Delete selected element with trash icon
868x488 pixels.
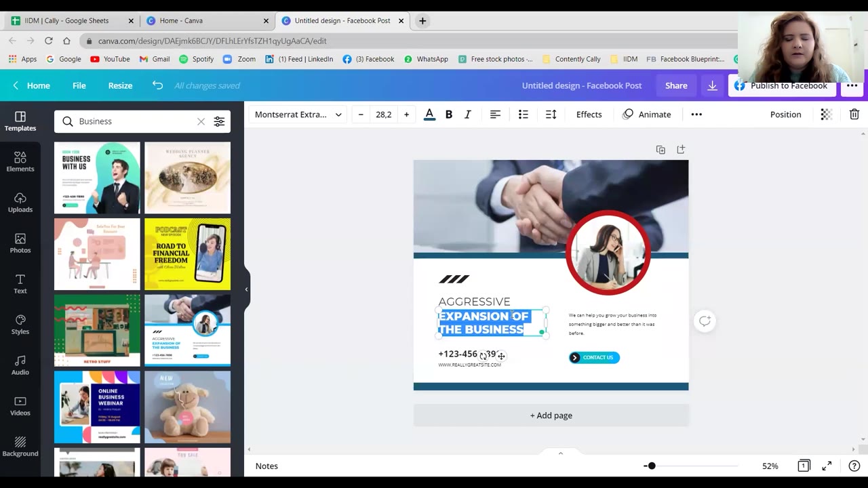854,115
